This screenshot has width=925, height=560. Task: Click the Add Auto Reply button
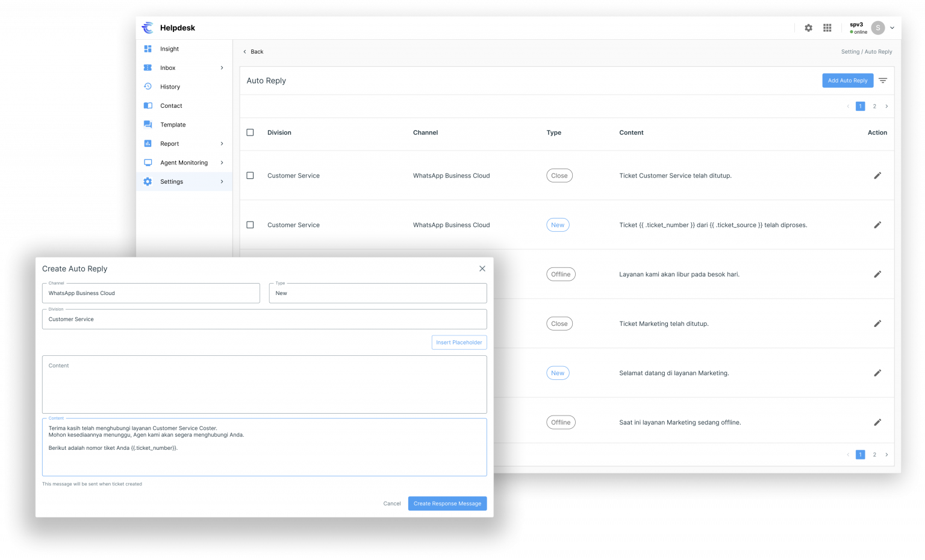(847, 81)
